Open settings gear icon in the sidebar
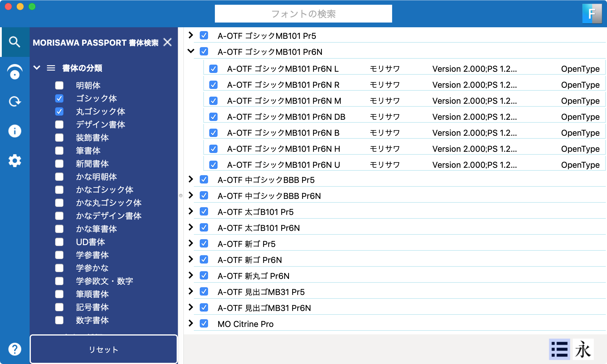This screenshot has height=364, width=607. [x=15, y=161]
